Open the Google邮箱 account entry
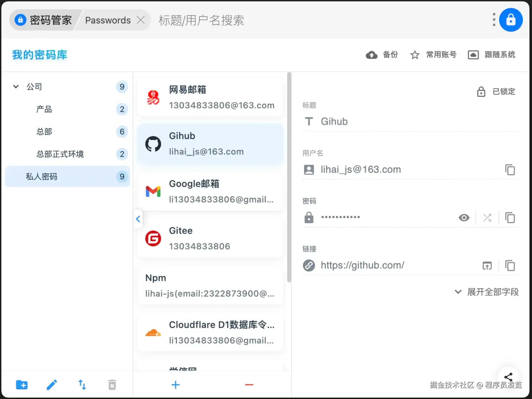Screen dimensions: 532x399 click(210, 191)
